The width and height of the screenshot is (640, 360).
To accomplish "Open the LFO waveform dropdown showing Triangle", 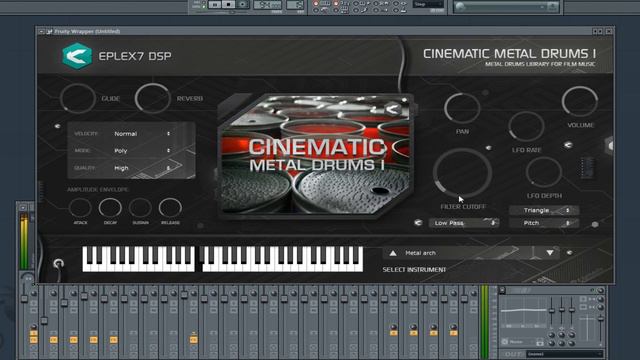I will point(543,210).
